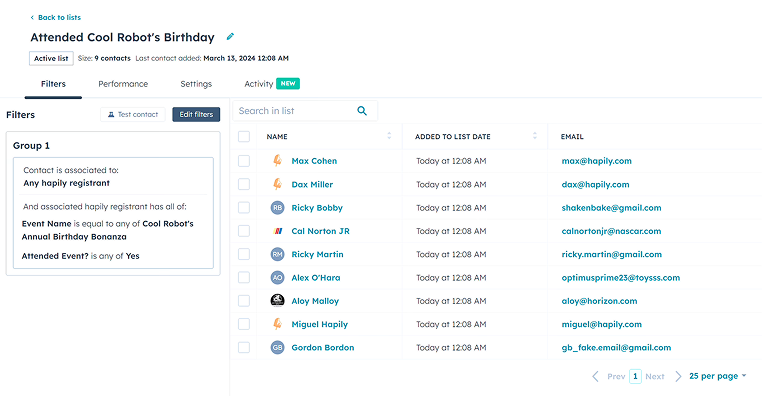Click Gordon Bordon's GB avatar
This screenshot has height=397, width=762.
coord(277,347)
